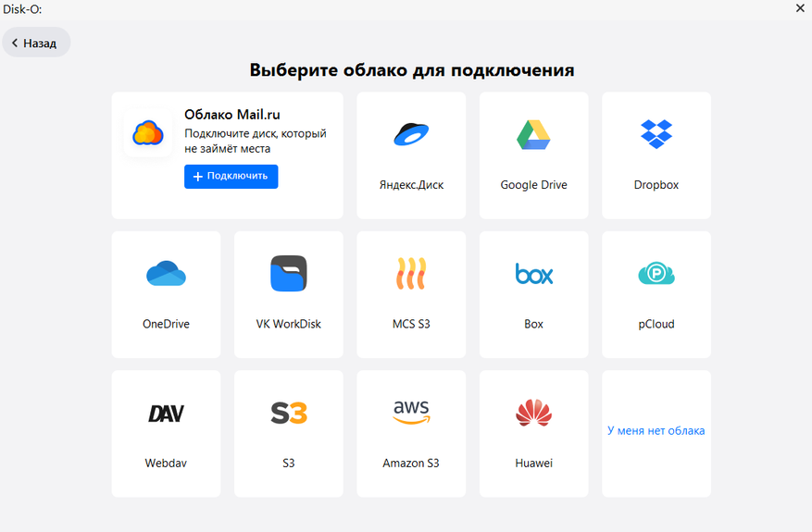Choose the pCloud logo icon
The image size is (812, 532).
click(x=656, y=273)
